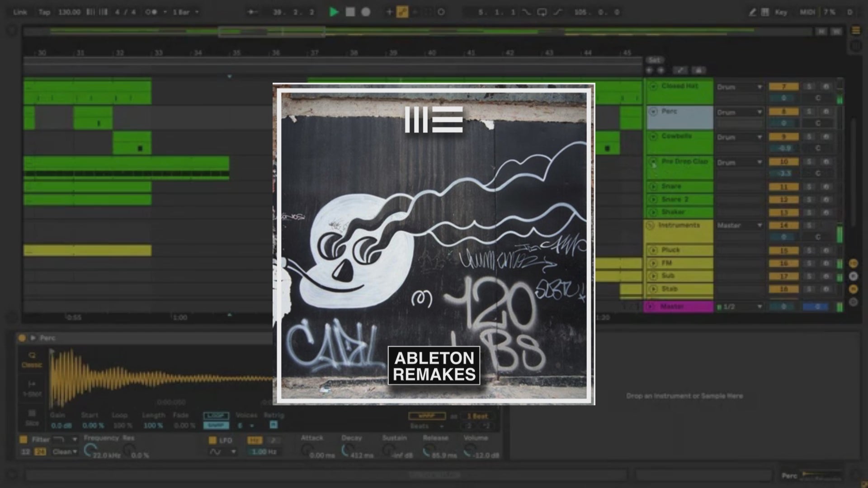Select Classic playback mode in Simpler
The width and height of the screenshot is (868, 488).
(32, 360)
